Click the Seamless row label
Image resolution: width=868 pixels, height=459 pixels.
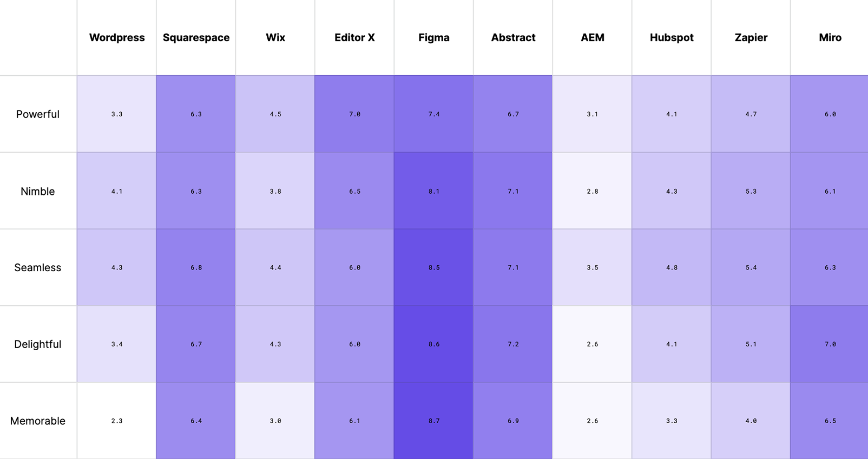(x=38, y=267)
